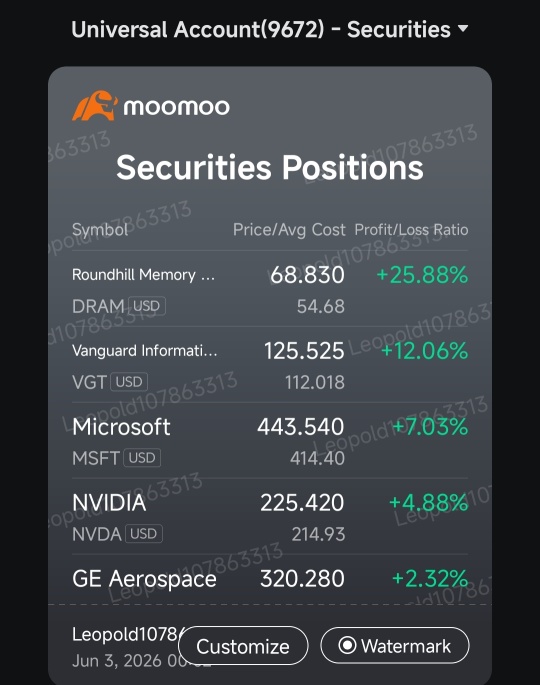Click the USD tag next to DRAM
This screenshot has width=540, height=685.
pos(146,306)
